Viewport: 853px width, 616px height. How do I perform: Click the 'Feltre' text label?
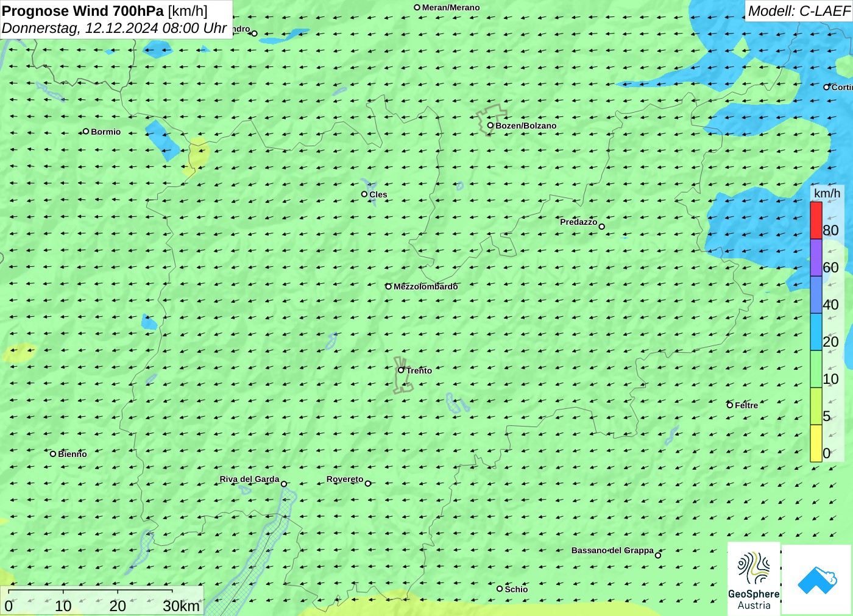746,405
